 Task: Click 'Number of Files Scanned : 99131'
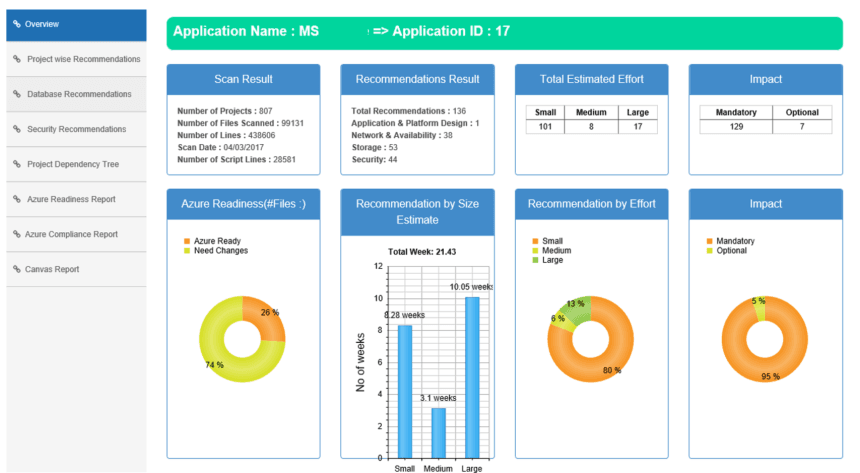240,123
